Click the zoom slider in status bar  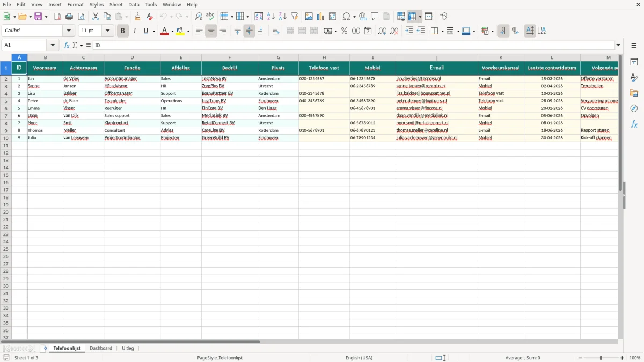[601, 358]
